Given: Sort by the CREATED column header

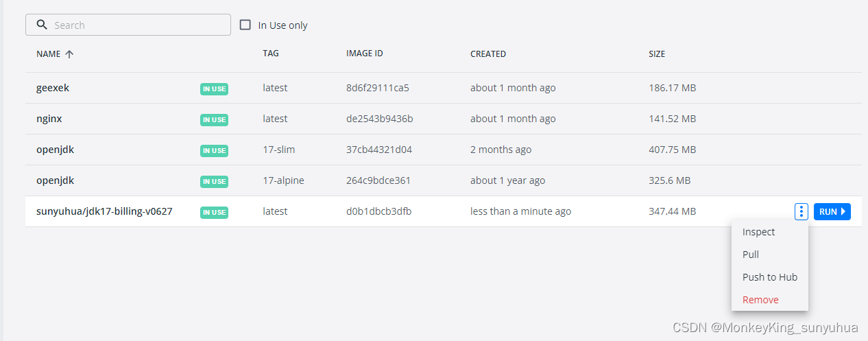Looking at the screenshot, I should pyautogui.click(x=487, y=54).
